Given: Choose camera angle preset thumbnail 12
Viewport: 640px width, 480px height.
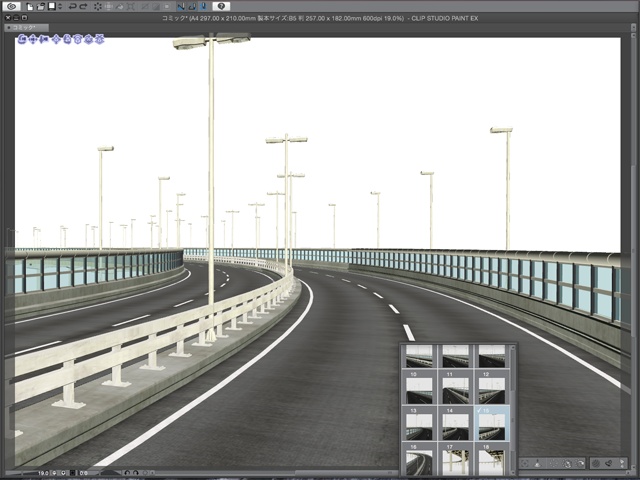Looking at the screenshot, I should (491, 387).
